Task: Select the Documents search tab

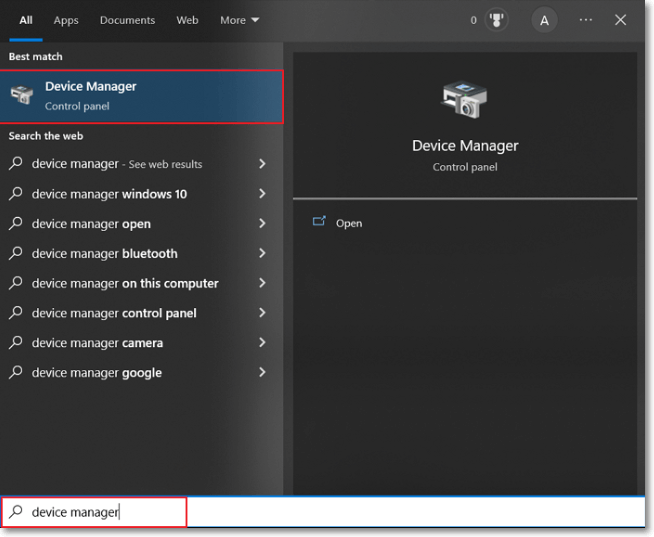Action: tap(127, 20)
